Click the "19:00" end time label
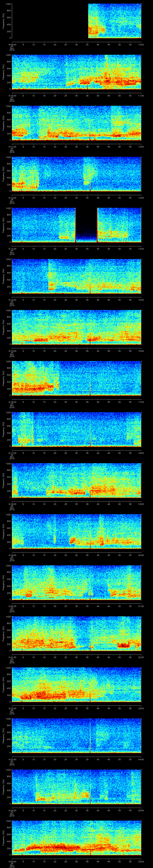The image size is (153, 868). (141, 504)
